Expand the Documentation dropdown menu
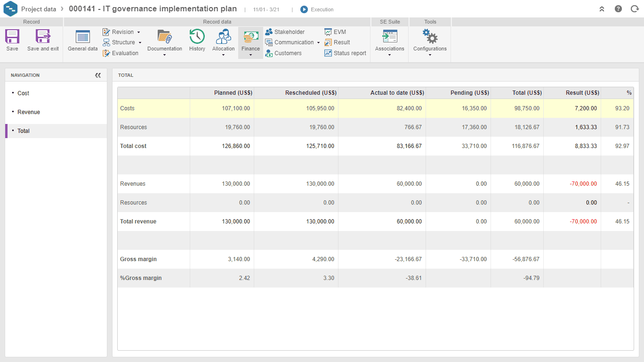The width and height of the screenshot is (644, 362). [x=164, y=55]
